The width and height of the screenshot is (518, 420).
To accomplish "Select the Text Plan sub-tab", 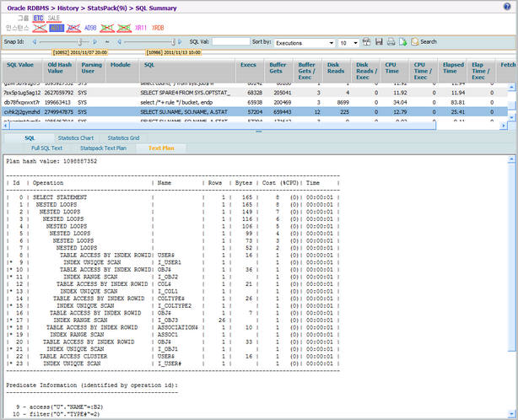I will click(x=161, y=148).
